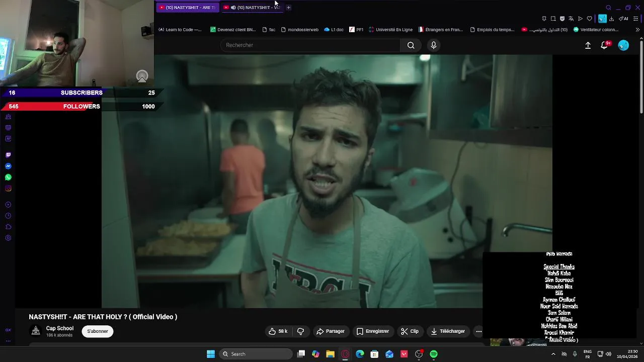Like the video with 58 k thumbs up
The height and width of the screenshot is (362, 644).
pyautogui.click(x=278, y=331)
